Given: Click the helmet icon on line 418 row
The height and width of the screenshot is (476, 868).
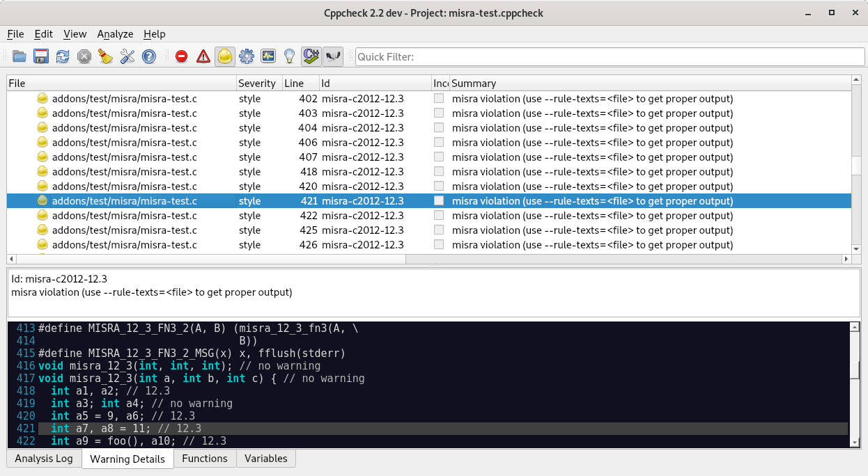Looking at the screenshot, I should point(42,172).
